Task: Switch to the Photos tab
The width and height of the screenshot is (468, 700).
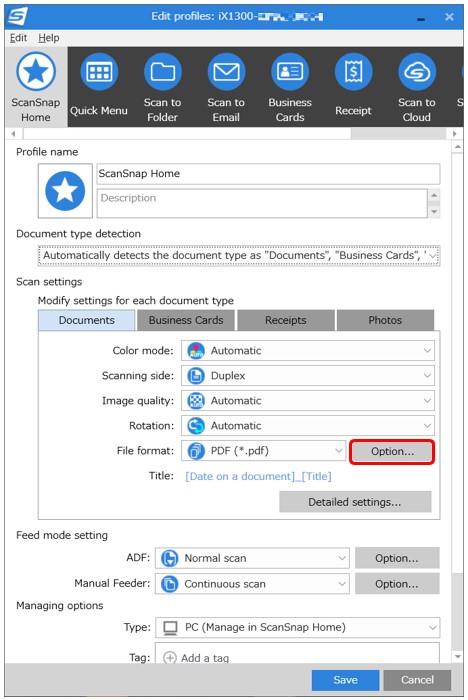Action: coord(385,320)
